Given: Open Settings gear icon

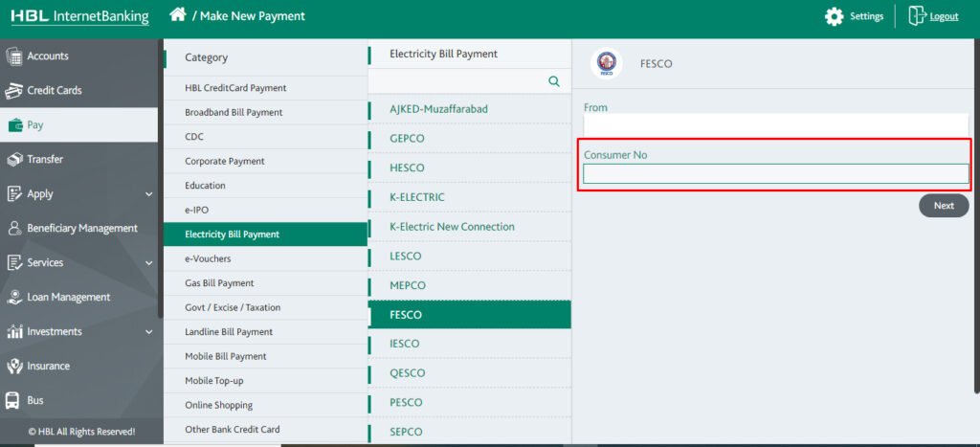Looking at the screenshot, I should (834, 16).
